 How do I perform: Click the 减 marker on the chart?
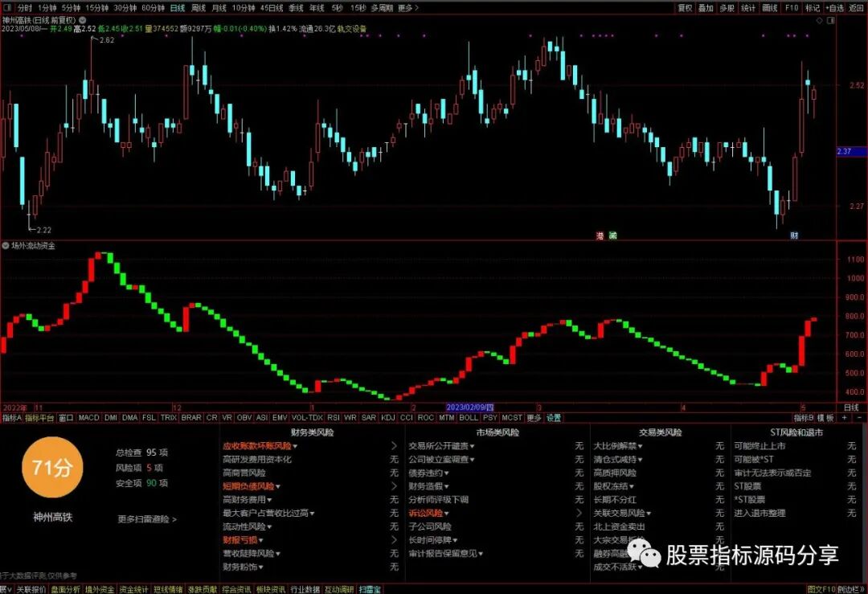(x=612, y=236)
